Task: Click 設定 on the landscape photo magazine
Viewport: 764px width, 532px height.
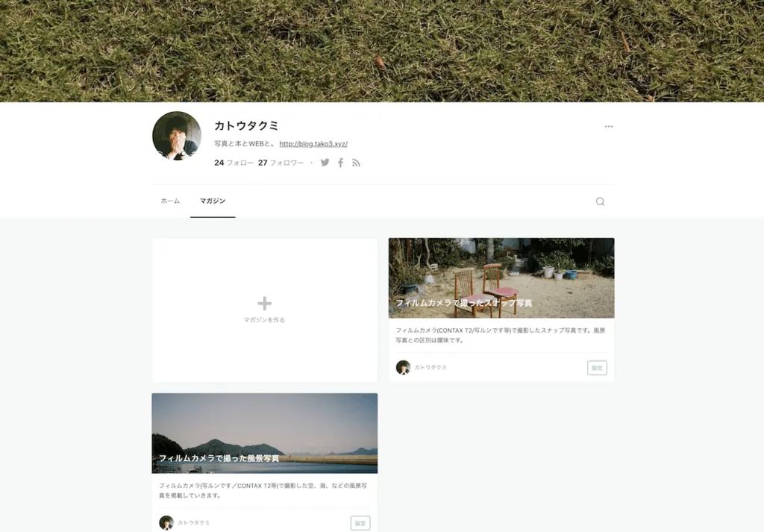Action: [x=360, y=522]
